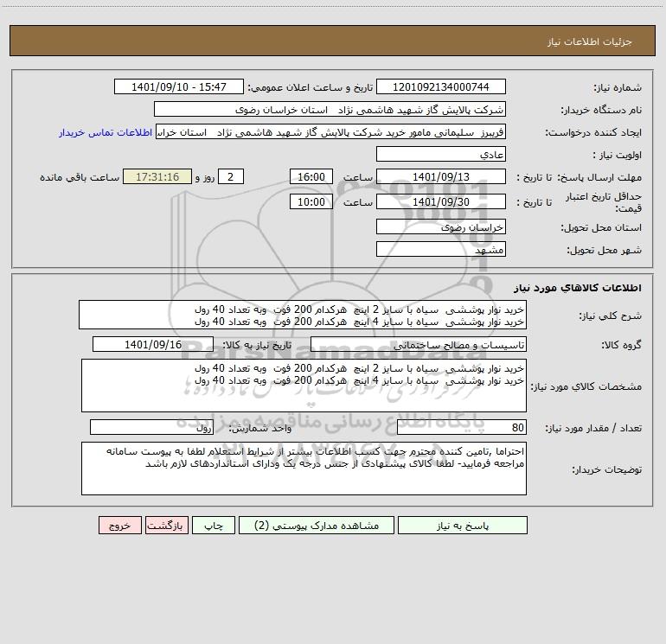Open مشاهده مدارک پیوستی (2) attachments
Screen dimensions: 666x644
317,525
